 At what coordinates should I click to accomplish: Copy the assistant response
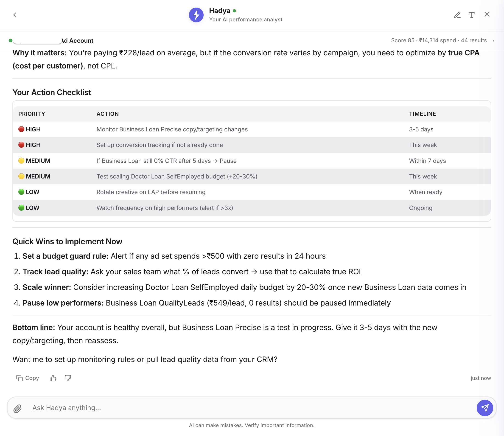[28, 378]
